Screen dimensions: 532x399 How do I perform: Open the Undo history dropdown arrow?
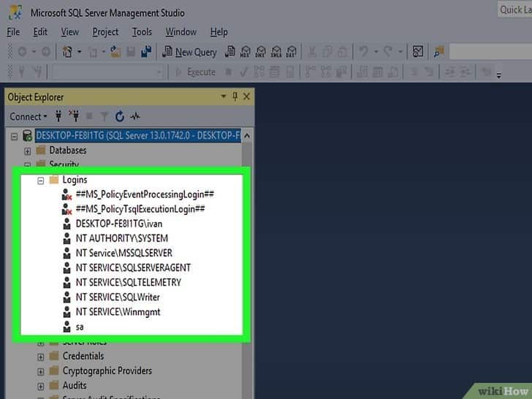tap(376, 52)
